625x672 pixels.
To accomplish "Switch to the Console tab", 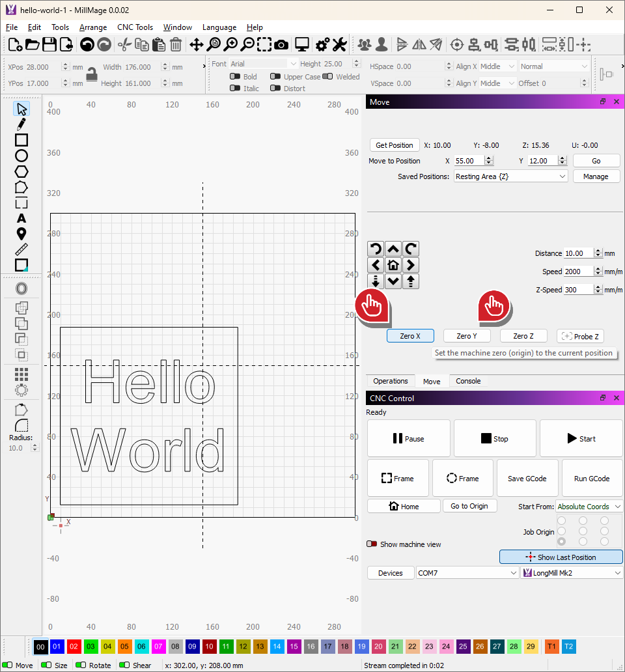I will [468, 381].
